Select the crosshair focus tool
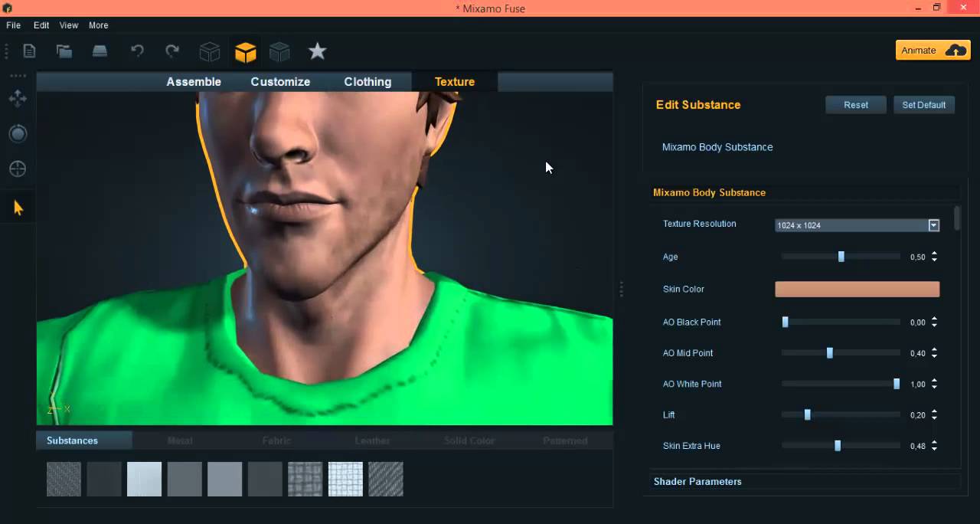980x524 pixels. (x=18, y=169)
